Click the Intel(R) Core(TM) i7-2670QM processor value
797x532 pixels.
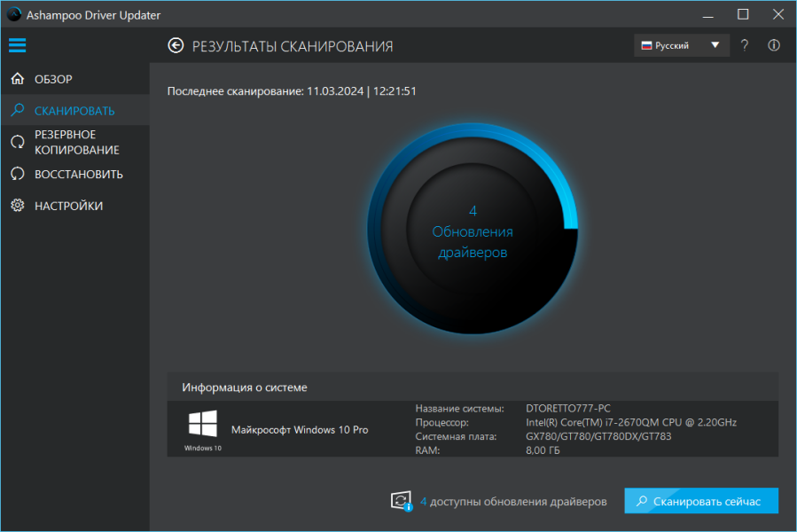(631, 422)
